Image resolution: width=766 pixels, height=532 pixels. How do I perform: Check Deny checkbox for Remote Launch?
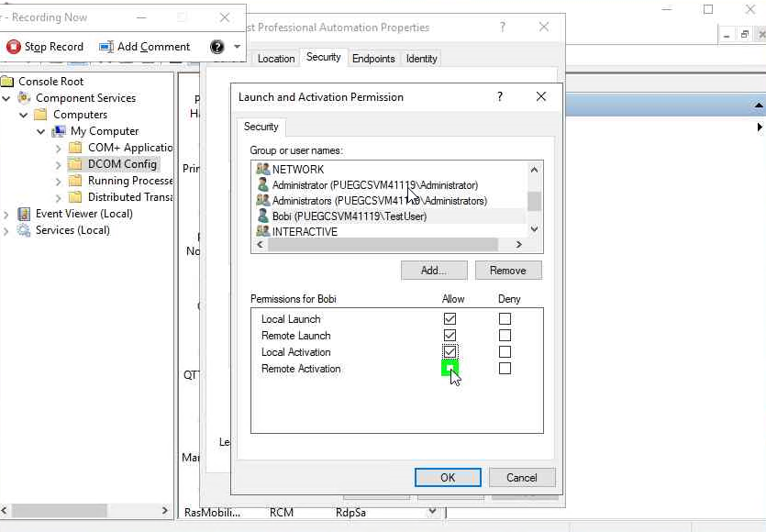[x=505, y=336]
